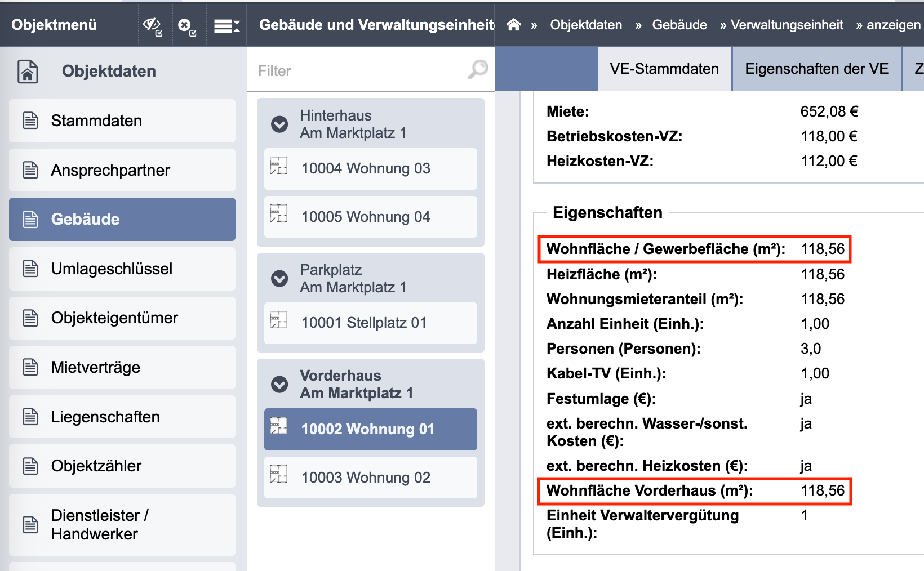This screenshot has width=924, height=571.
Task: Click Verwaltungseinheit breadcrumb link
Action: point(787,25)
